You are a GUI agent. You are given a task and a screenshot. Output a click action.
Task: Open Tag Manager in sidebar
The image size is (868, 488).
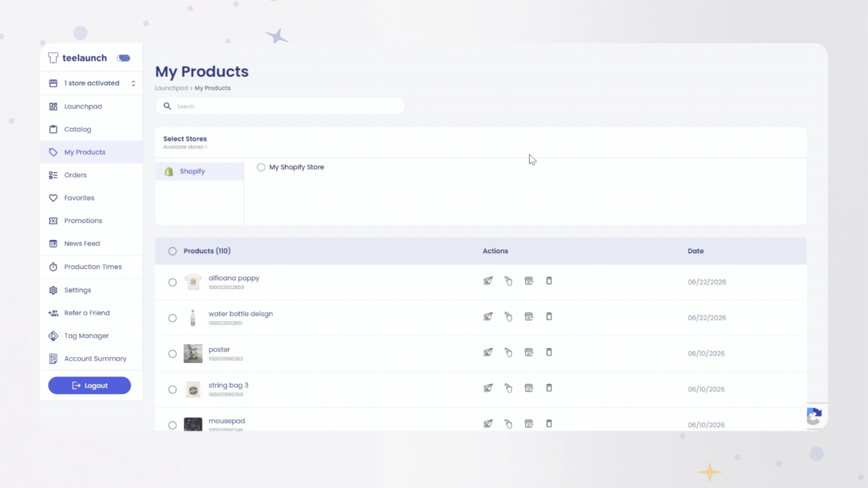(91, 336)
